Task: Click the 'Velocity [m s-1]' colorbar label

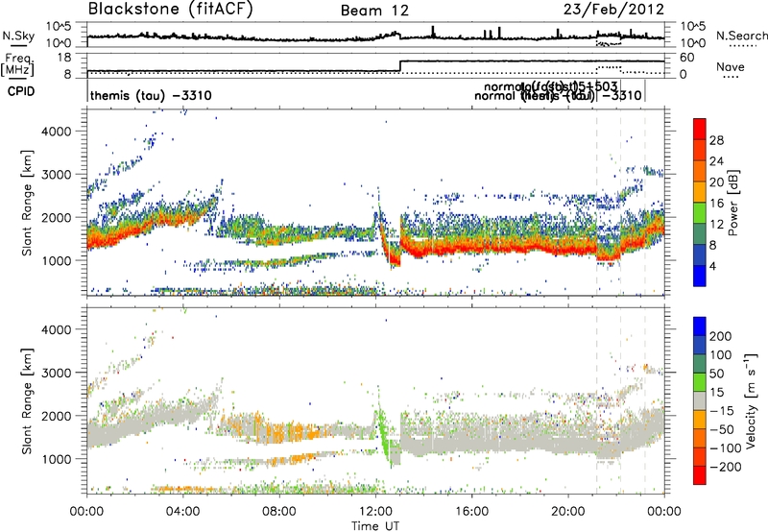Action: (750, 400)
